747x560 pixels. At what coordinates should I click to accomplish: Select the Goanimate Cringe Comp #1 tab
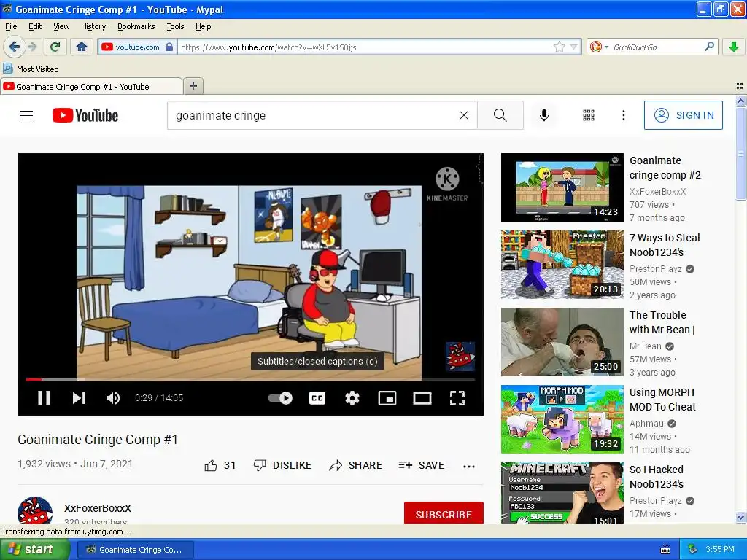[91, 86]
